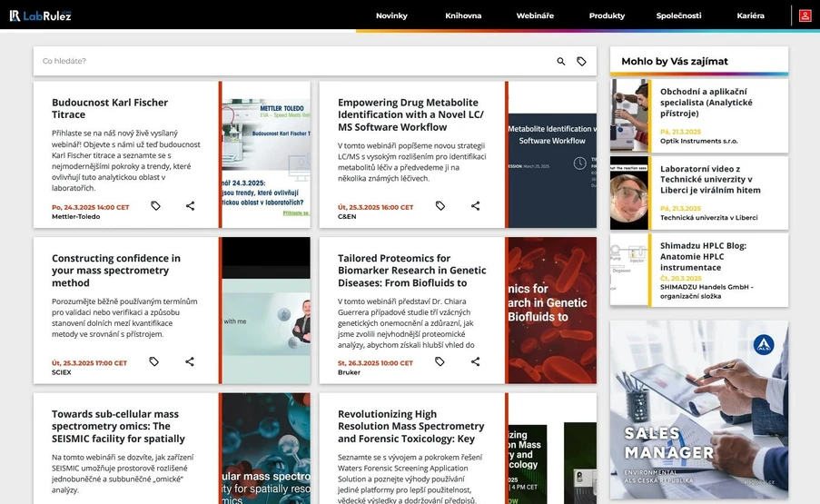Open 'Towards sub-cellular mass spectrometry omics' title

[x=118, y=426]
